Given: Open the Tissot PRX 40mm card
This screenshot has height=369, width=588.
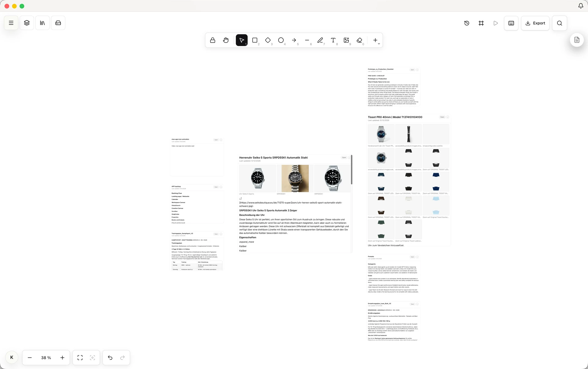Looking at the screenshot, I should (442, 117).
